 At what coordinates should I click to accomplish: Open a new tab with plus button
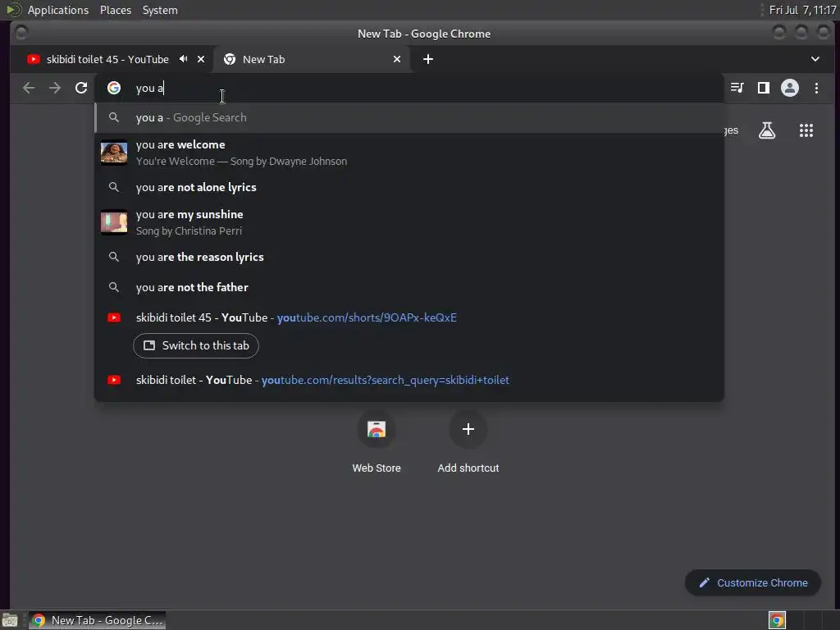(428, 59)
